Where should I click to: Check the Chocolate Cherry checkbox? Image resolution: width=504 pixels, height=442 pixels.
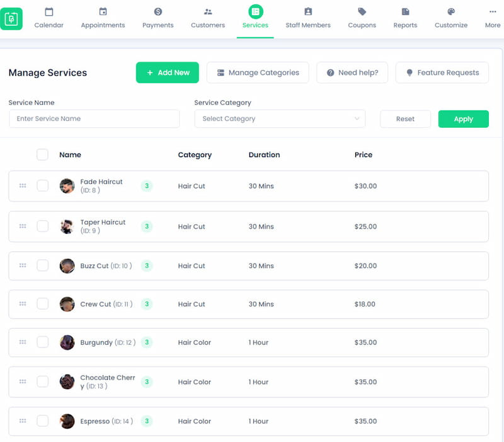(42, 381)
